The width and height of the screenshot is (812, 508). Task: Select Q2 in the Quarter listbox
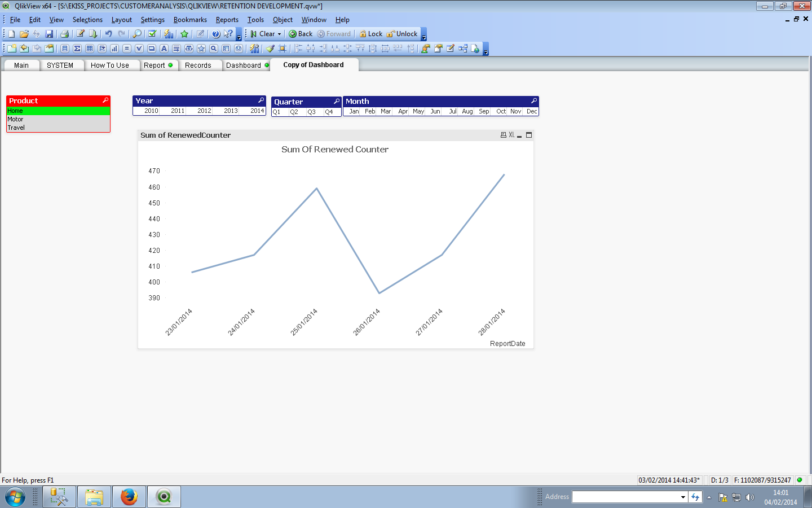(x=294, y=112)
